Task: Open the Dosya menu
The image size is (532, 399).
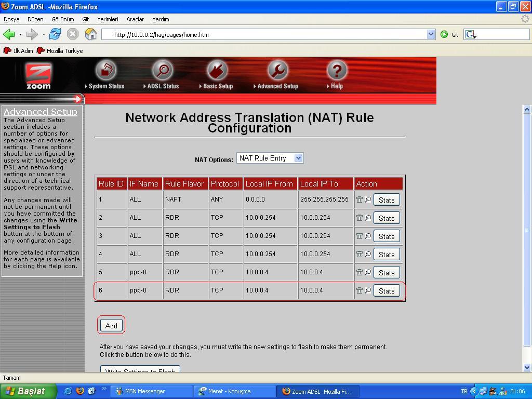Action: pyautogui.click(x=11, y=19)
